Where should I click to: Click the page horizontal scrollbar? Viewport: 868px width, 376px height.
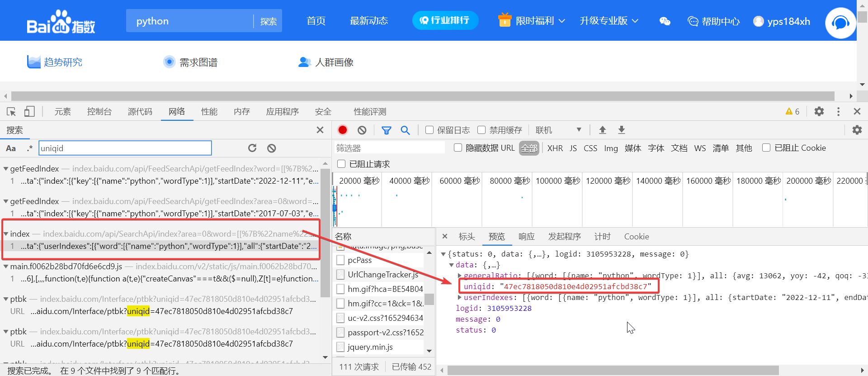click(x=423, y=96)
